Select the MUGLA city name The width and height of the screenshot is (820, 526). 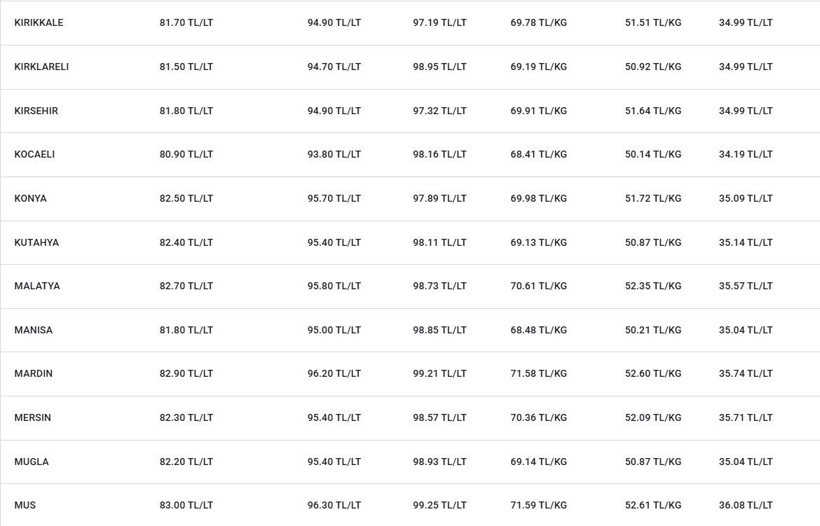pos(31,462)
